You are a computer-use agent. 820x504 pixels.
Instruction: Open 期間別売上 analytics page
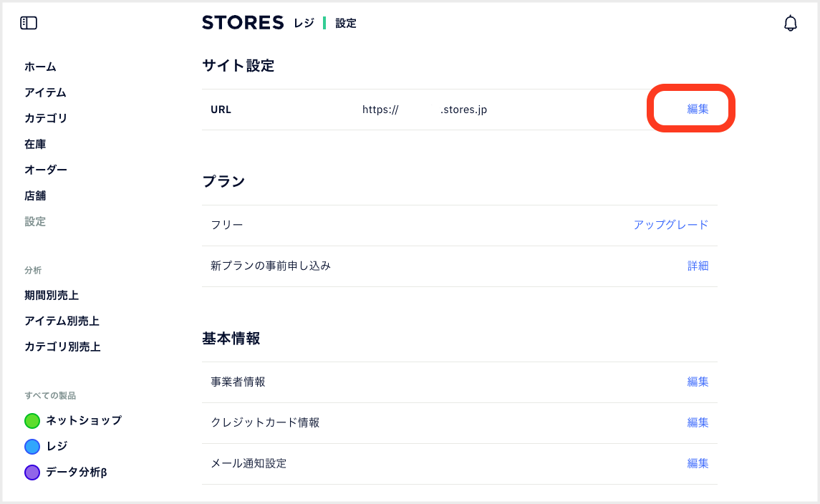tap(52, 296)
